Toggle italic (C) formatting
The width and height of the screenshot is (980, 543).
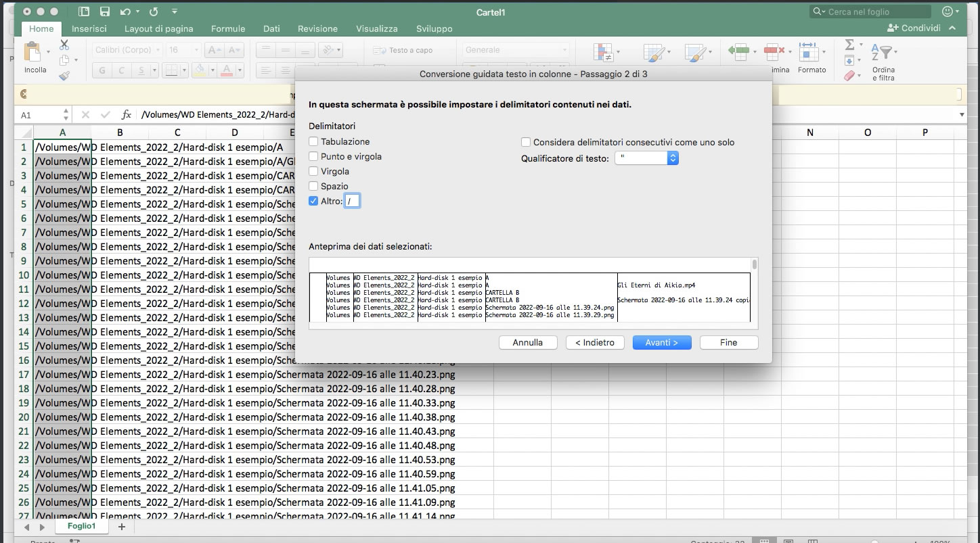click(x=122, y=70)
